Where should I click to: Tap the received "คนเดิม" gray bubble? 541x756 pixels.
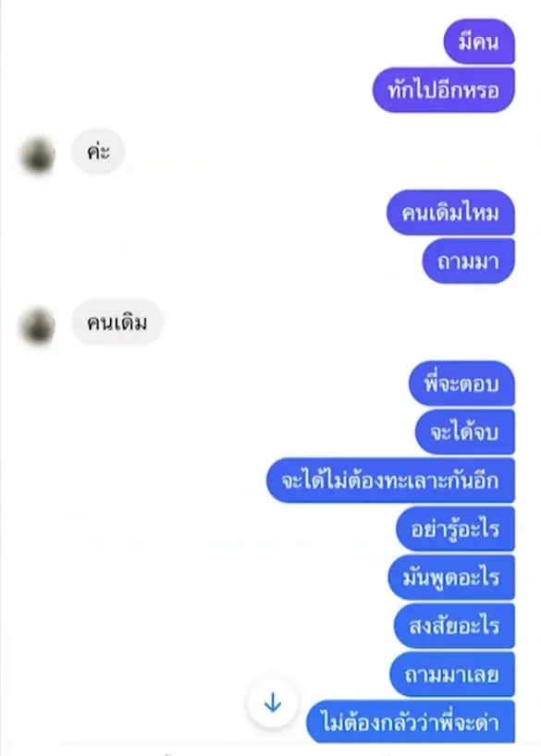tap(117, 323)
